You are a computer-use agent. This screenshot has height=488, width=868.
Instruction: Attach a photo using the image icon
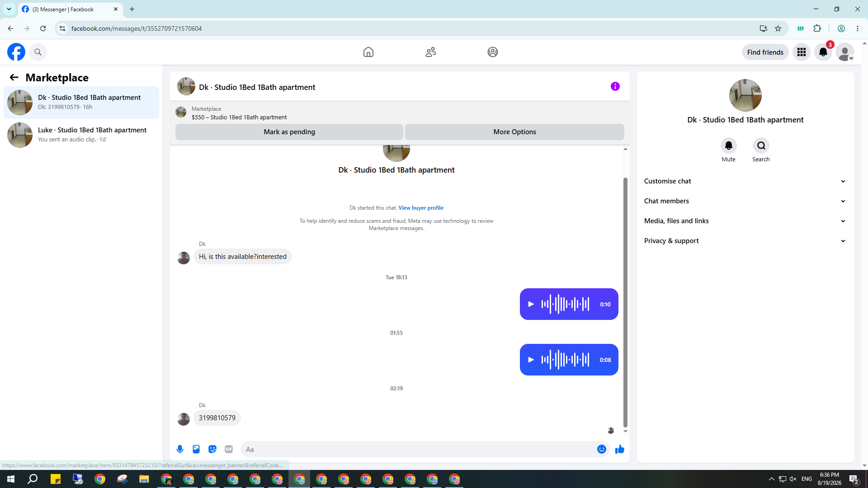(196, 449)
